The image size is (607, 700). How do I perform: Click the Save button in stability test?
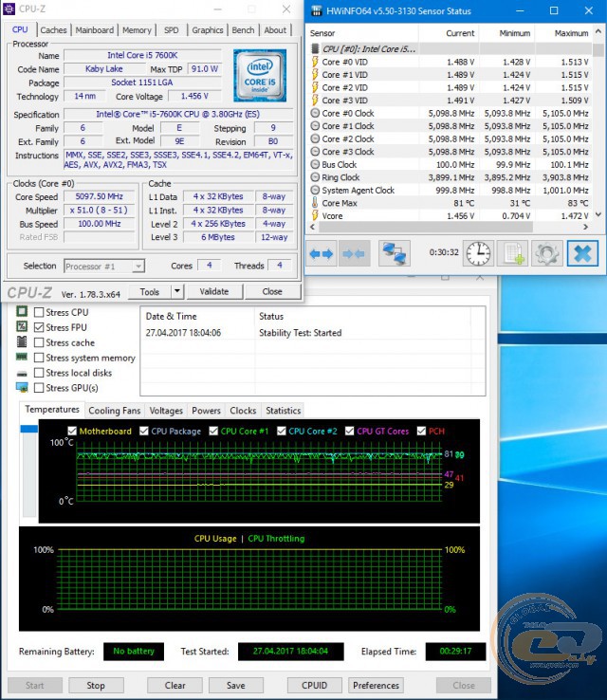click(x=235, y=685)
